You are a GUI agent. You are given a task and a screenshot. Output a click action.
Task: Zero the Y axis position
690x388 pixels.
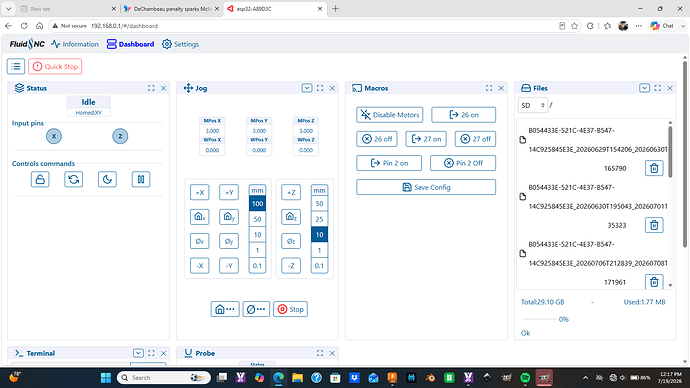(x=229, y=241)
